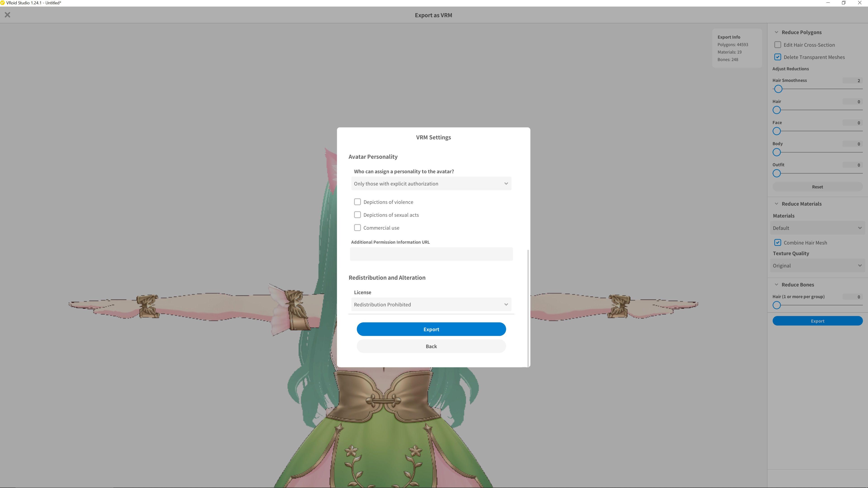868x488 pixels.
Task: Check the Commercial use option
Action: point(357,228)
